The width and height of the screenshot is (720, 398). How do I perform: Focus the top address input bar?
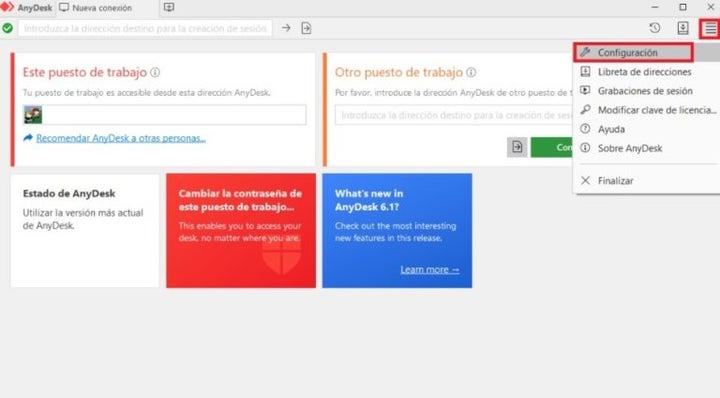[x=145, y=28]
